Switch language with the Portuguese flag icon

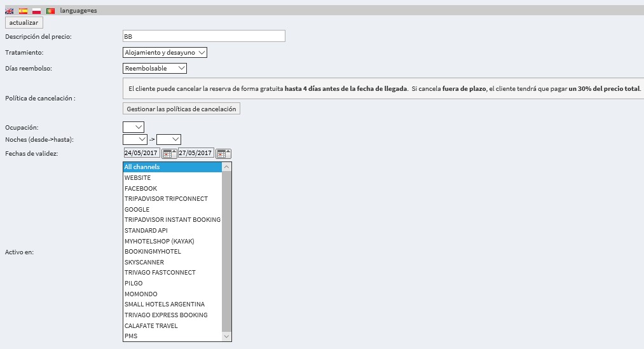[x=50, y=11]
